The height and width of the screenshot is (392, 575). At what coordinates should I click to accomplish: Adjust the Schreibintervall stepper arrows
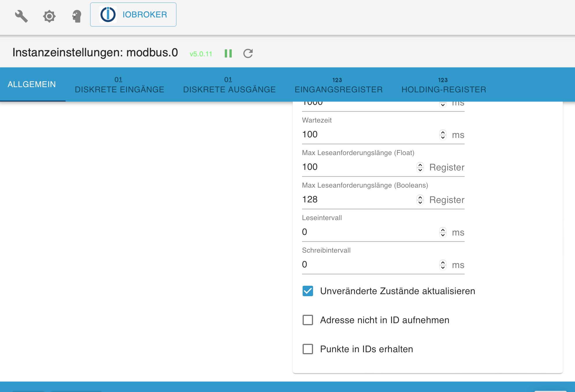point(443,265)
